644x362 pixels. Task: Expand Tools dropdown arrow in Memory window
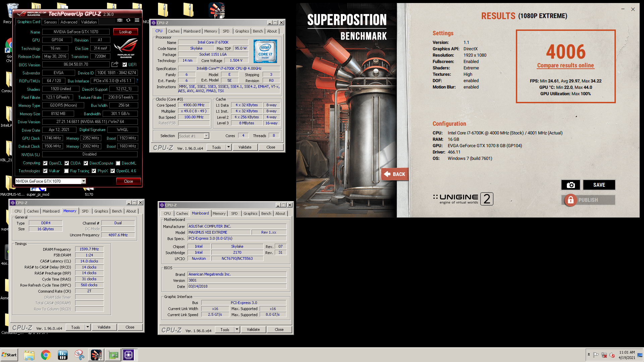click(88, 327)
